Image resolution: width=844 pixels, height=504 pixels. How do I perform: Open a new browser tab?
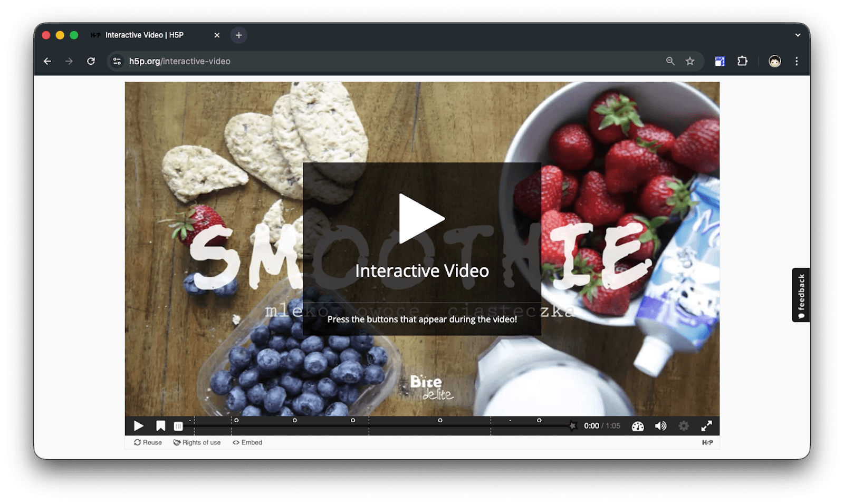[238, 35]
